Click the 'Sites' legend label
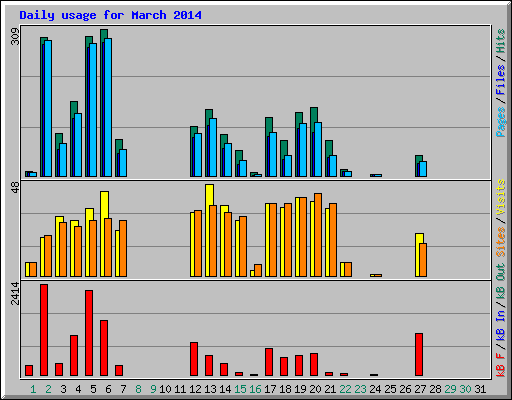 (x=501, y=242)
